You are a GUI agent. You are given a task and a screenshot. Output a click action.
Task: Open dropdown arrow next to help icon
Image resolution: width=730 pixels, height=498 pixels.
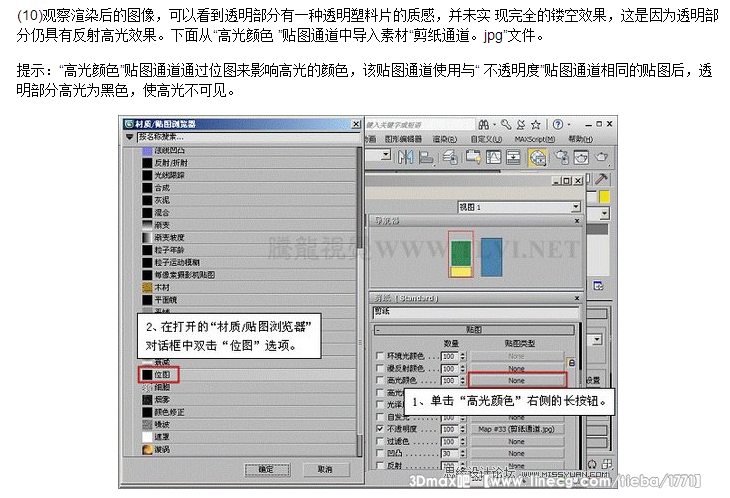tap(569, 125)
